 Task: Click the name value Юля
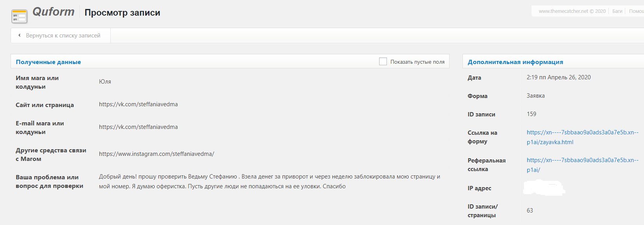(105, 82)
